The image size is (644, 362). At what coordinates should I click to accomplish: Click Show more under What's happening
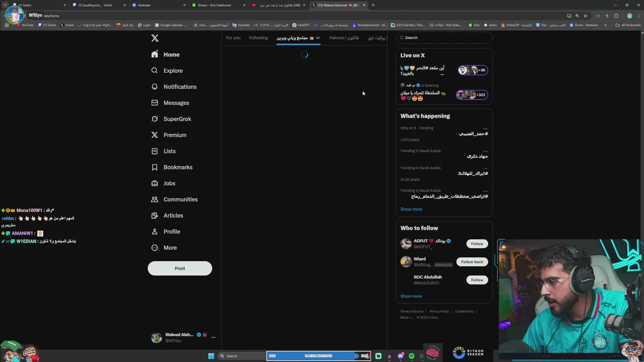tap(411, 209)
